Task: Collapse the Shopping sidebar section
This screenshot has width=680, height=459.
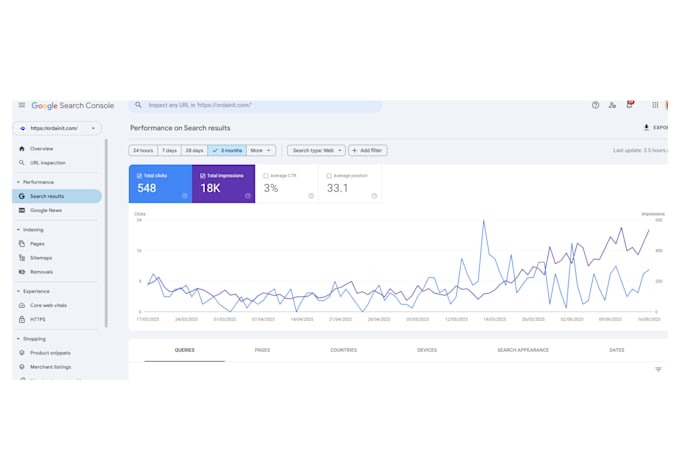Action: pyautogui.click(x=32, y=339)
